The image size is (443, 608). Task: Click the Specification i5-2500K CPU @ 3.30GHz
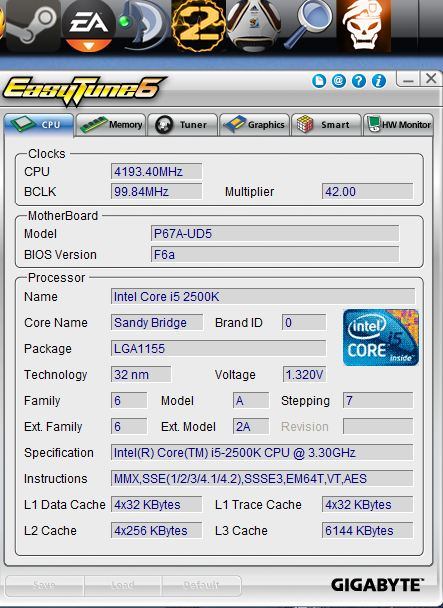[x=262, y=453]
